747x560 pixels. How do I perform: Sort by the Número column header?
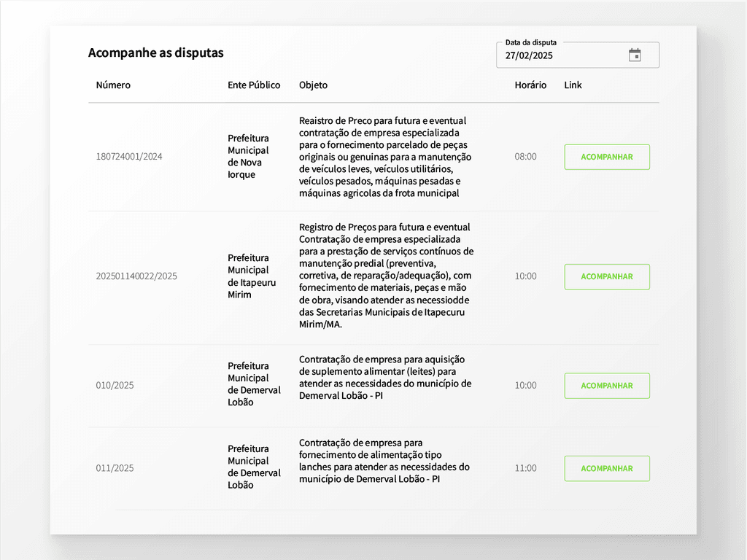coord(113,85)
